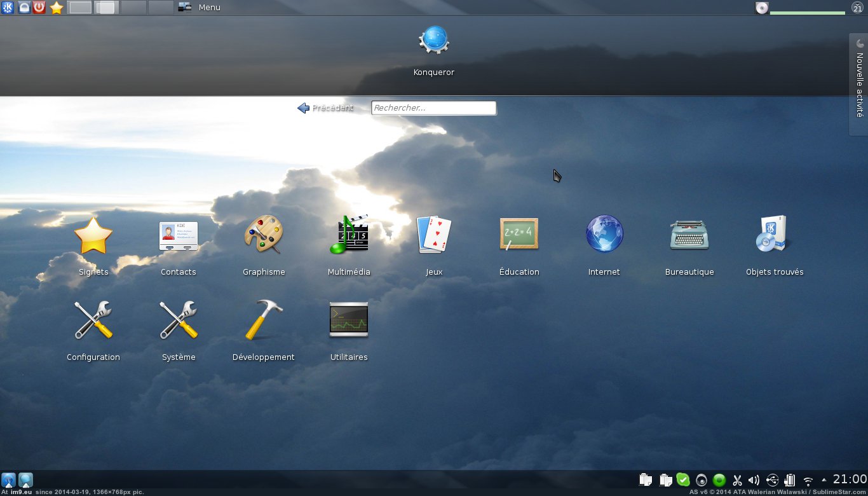Open the Éducation chalkboard category
This screenshot has height=496, width=868.
tap(519, 235)
